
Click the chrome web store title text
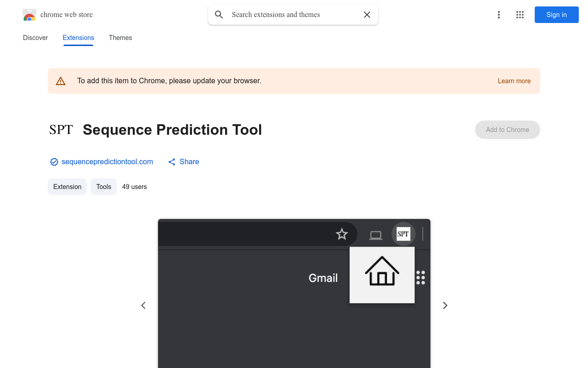[67, 15]
